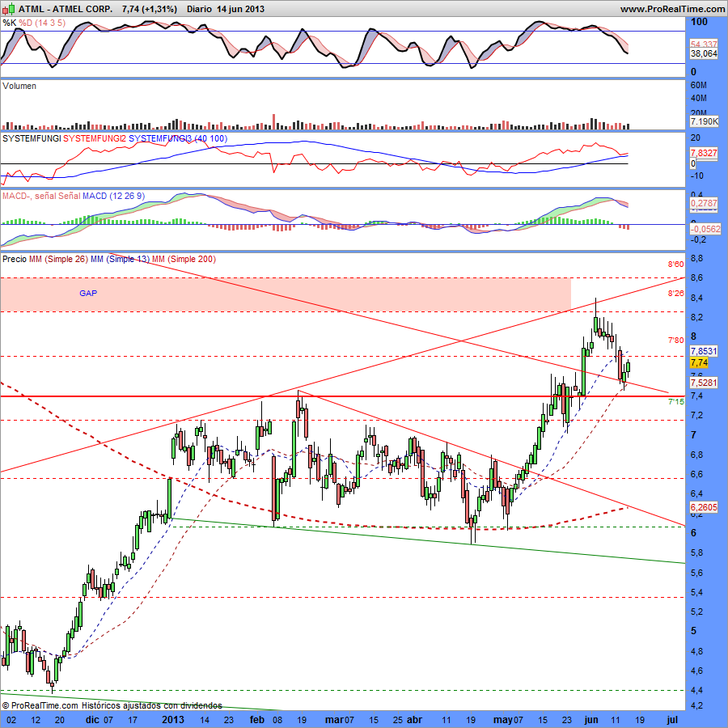Select the "MM (Simple 26)" moving average label
The height and width of the screenshot is (728, 728).
point(58,259)
